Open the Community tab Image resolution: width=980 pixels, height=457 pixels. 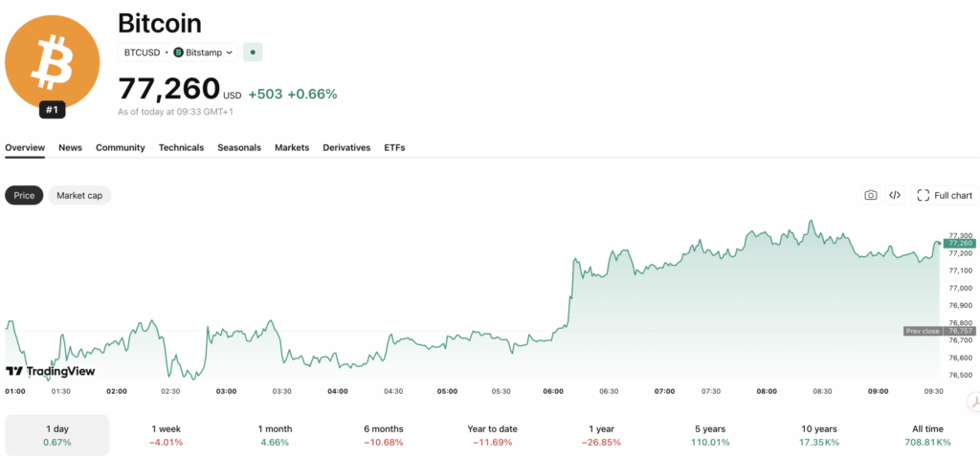120,148
